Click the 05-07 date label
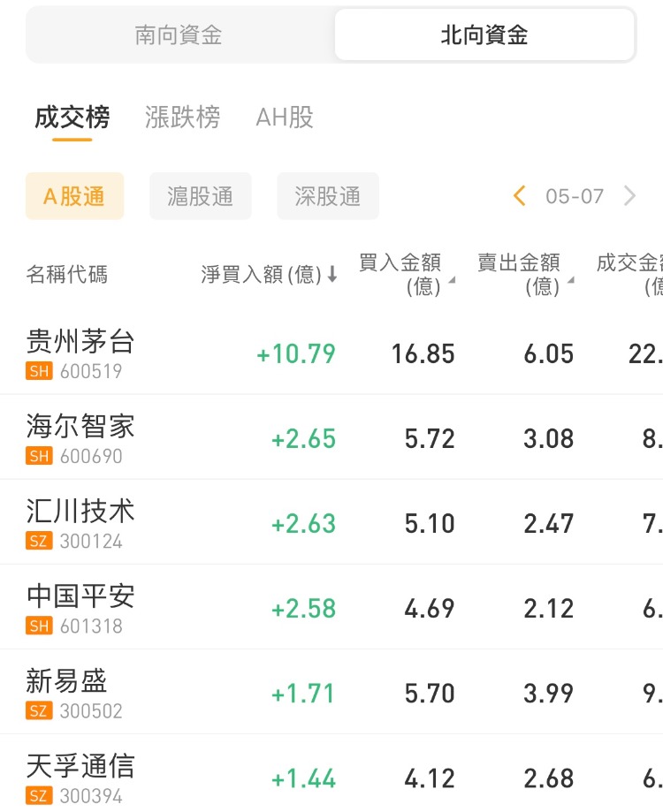Viewport: 663px width, 812px height. tap(575, 196)
